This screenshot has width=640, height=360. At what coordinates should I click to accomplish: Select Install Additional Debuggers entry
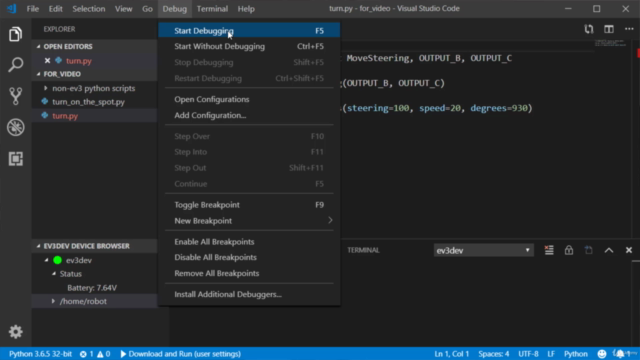(249, 294)
